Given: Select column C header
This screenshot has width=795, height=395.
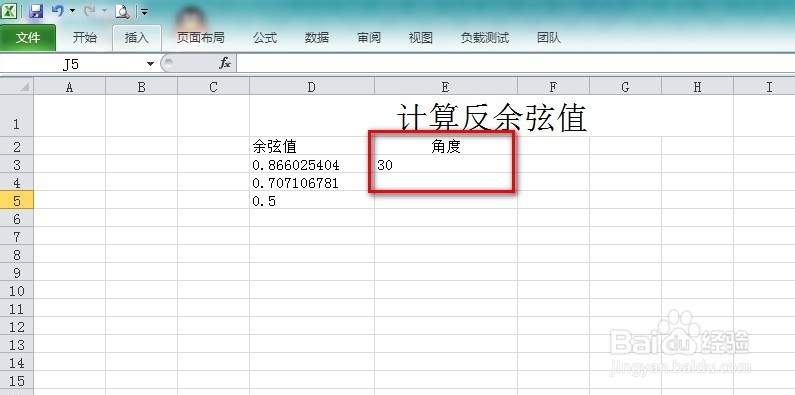Looking at the screenshot, I should pos(213,87).
